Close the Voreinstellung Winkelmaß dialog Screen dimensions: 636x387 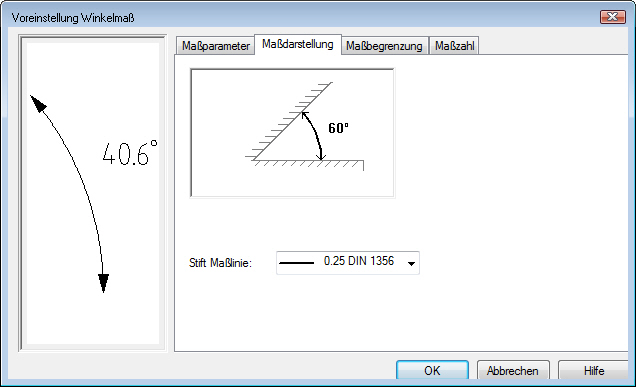click(x=612, y=17)
